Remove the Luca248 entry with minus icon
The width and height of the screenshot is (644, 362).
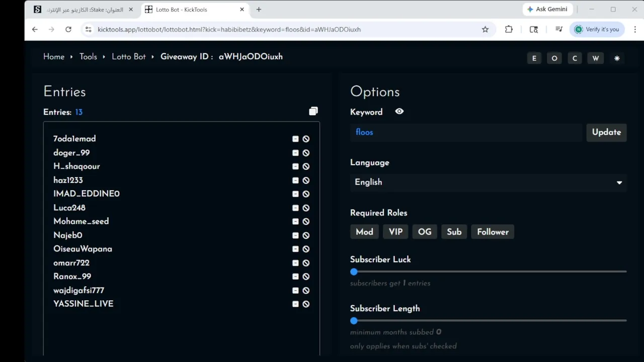click(295, 208)
